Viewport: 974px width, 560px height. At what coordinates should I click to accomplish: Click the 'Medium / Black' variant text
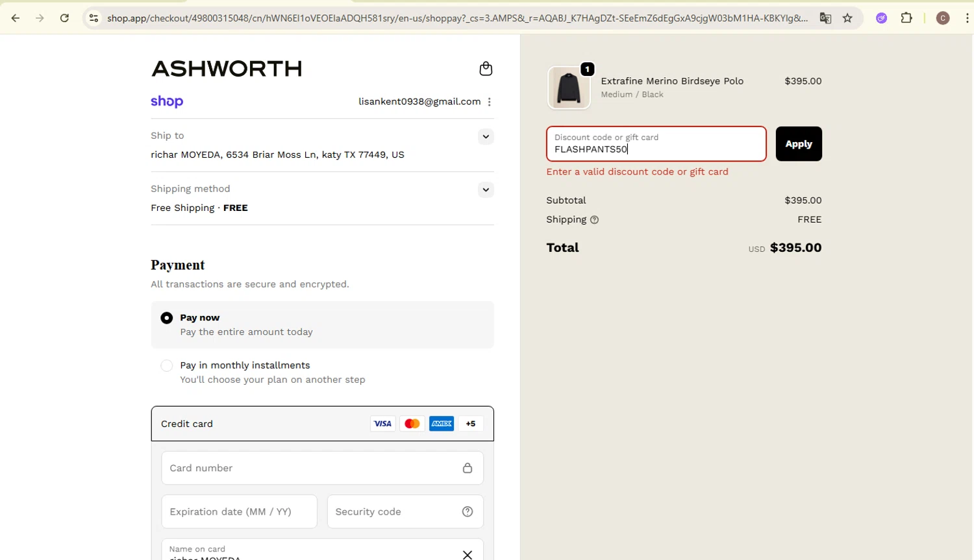(632, 95)
